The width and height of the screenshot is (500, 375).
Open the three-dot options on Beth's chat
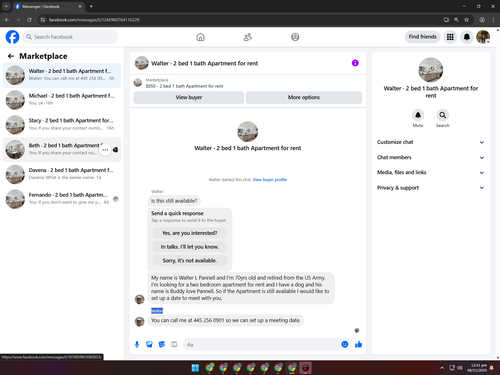[105, 150]
